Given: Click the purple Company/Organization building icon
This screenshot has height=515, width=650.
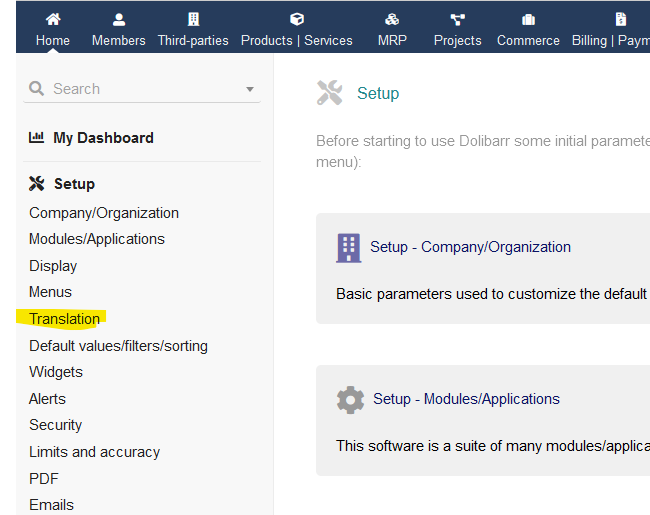Looking at the screenshot, I should [349, 248].
